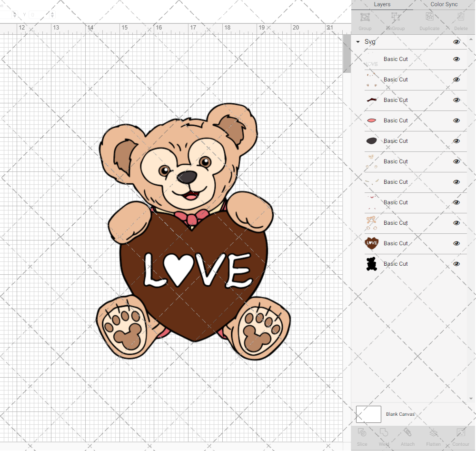Click the Attach paperclip icon
476x451 pixels.
tap(407, 432)
